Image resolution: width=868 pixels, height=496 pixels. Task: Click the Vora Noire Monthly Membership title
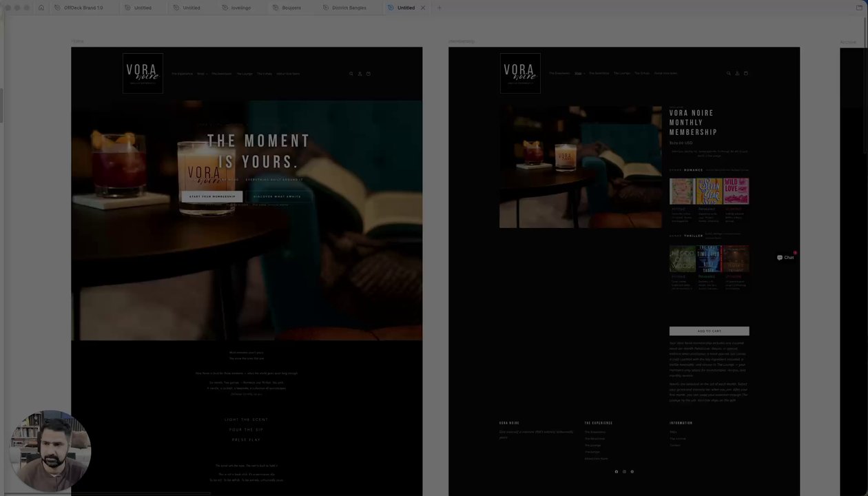pos(693,123)
